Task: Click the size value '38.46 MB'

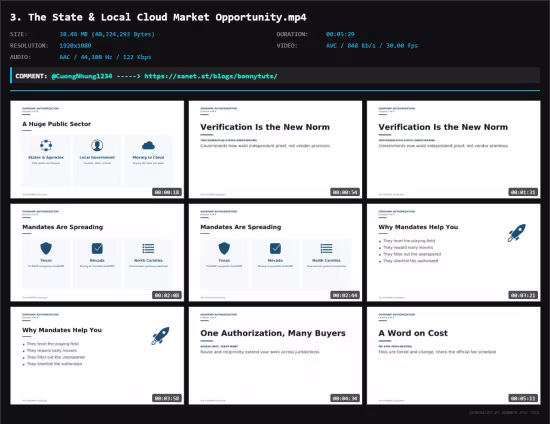Action: 74,34
